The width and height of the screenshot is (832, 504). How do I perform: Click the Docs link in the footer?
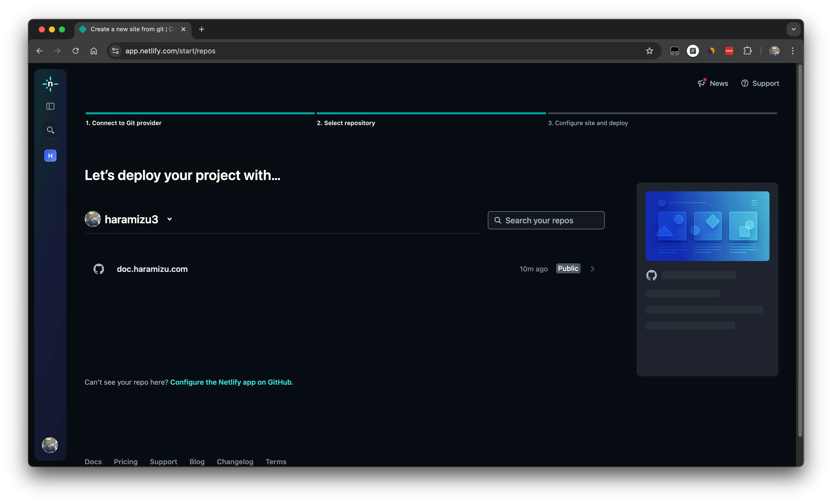(93, 461)
